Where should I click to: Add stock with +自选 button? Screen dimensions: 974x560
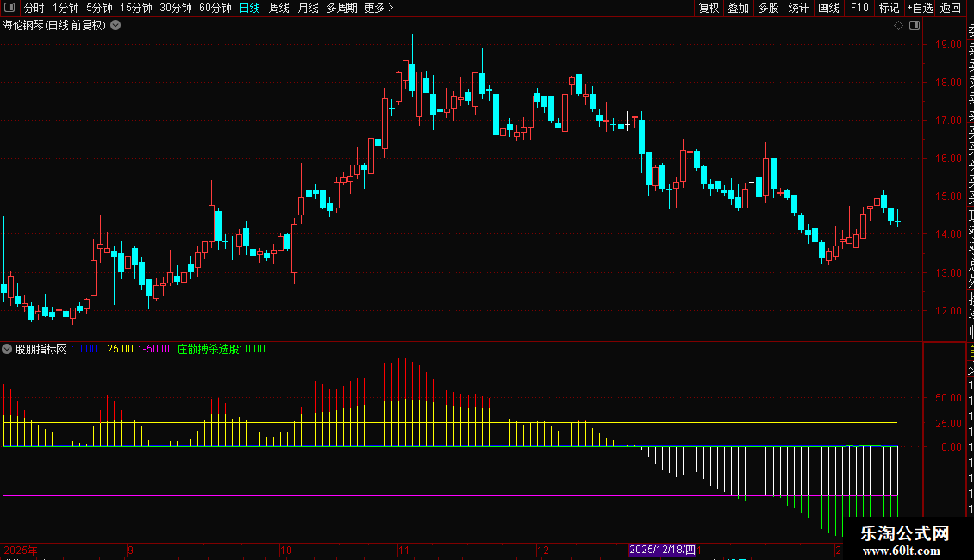point(920,8)
